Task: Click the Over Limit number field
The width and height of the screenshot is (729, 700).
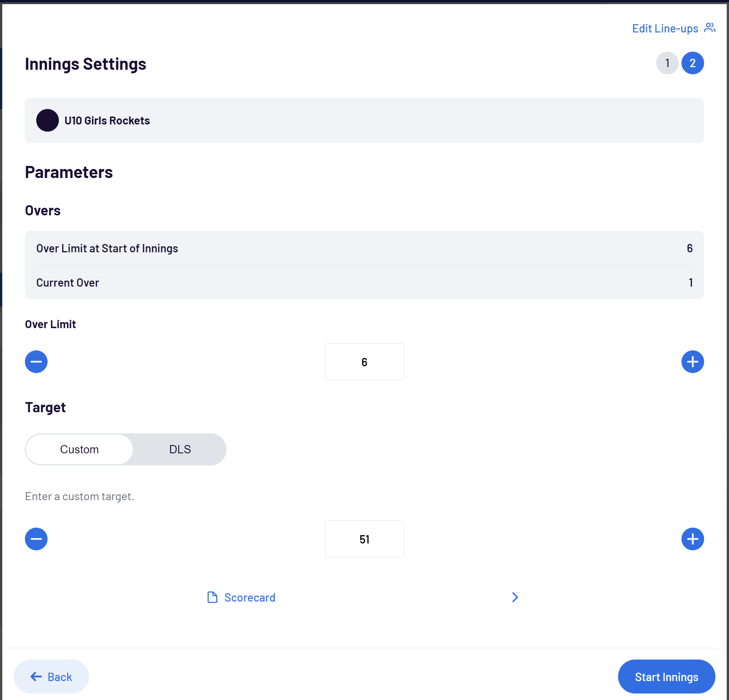Action: [x=364, y=362]
